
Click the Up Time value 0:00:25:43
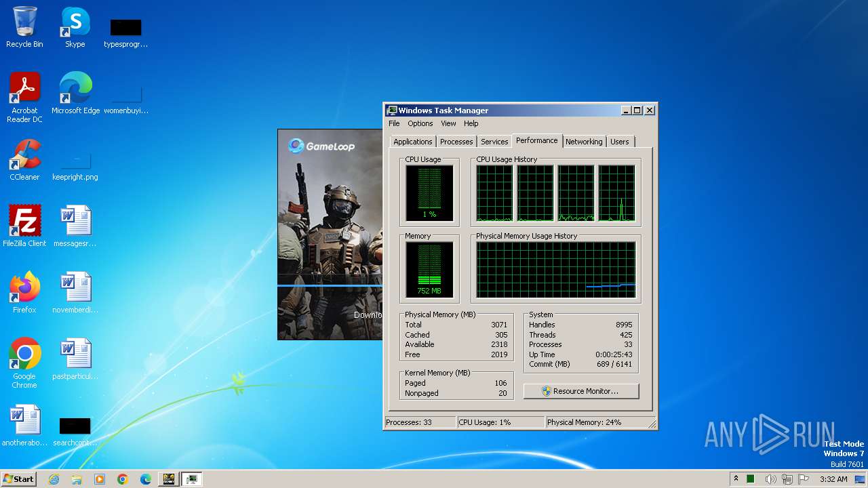point(614,354)
